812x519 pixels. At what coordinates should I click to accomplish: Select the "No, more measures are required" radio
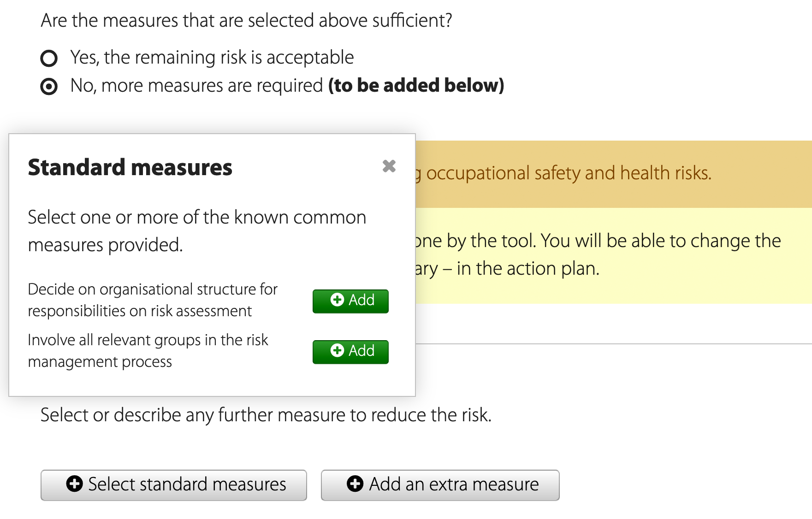click(x=49, y=86)
